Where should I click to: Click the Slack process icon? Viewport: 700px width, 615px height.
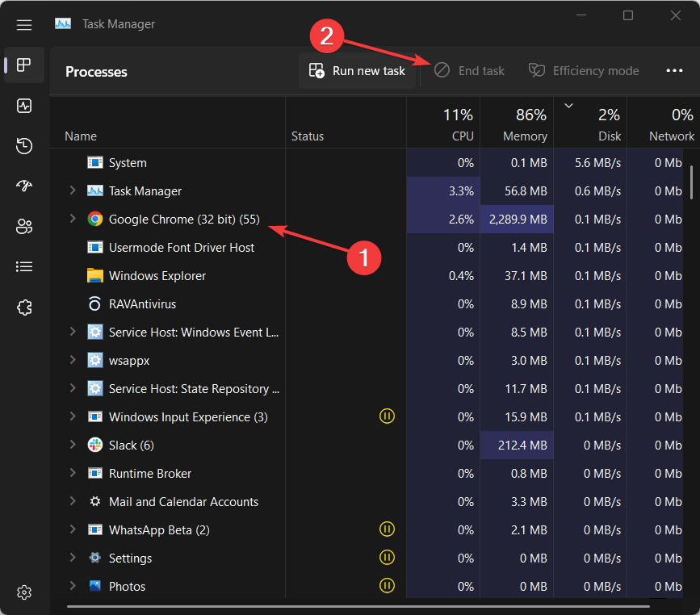[94, 445]
